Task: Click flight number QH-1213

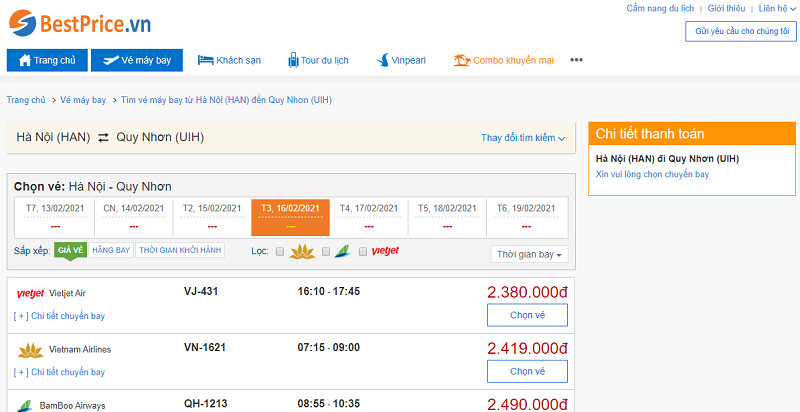Action: click(206, 404)
